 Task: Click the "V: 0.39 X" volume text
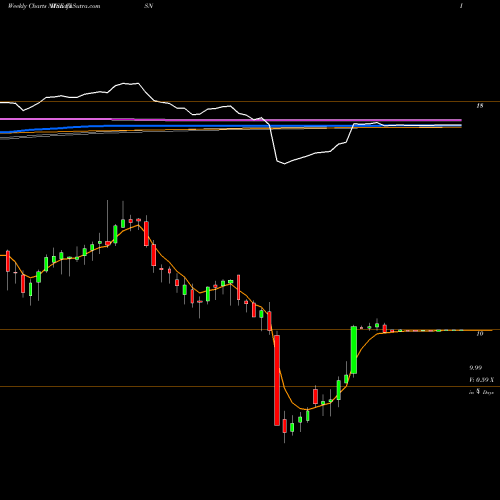tap(481, 380)
